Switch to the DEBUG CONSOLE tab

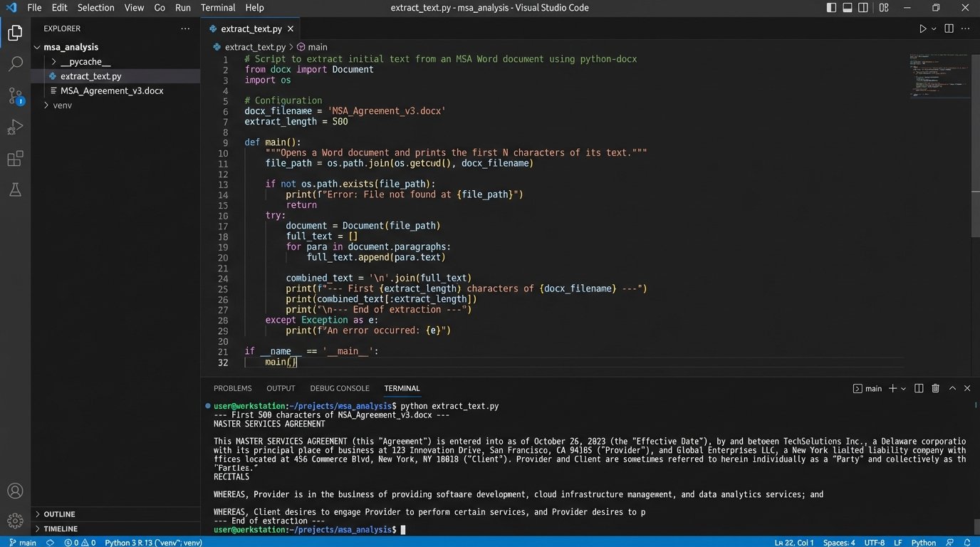tap(339, 388)
